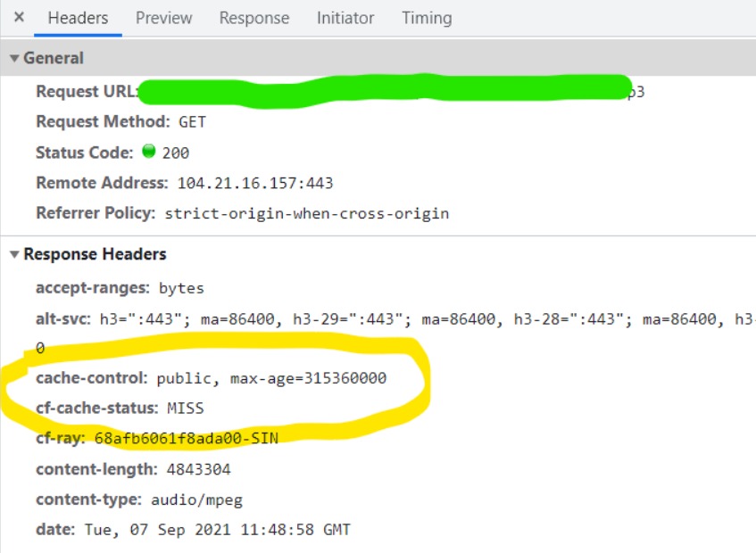Click the Remote Address label

point(102,183)
